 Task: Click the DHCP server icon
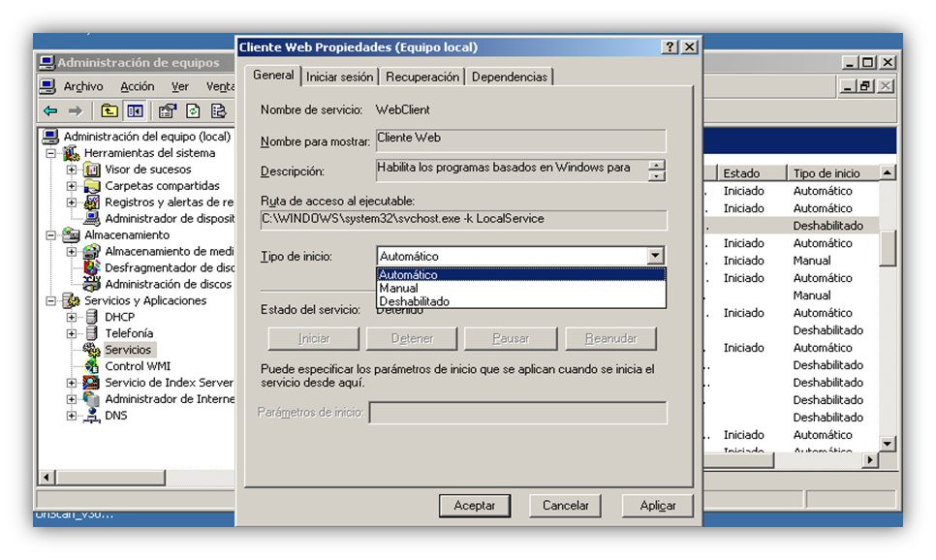[92, 317]
